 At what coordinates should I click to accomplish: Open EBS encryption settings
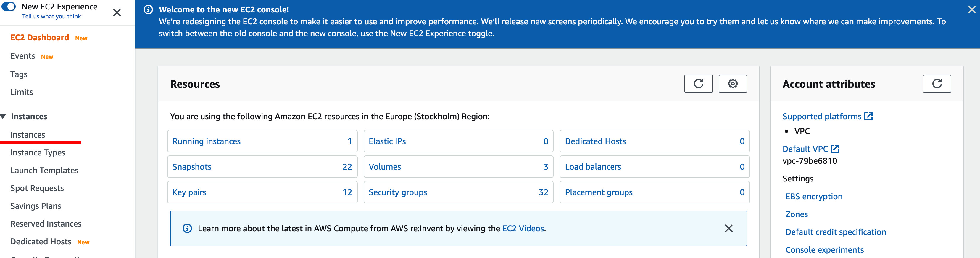(x=814, y=197)
